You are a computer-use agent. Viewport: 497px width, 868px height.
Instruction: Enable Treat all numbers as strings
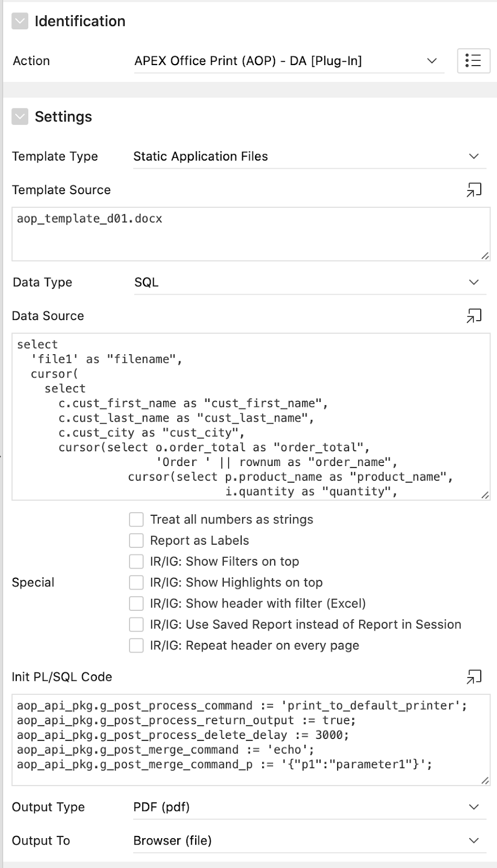[x=136, y=520]
